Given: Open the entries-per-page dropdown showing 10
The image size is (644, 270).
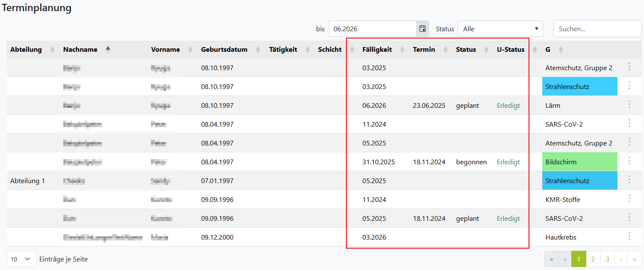Looking at the screenshot, I should (21, 259).
